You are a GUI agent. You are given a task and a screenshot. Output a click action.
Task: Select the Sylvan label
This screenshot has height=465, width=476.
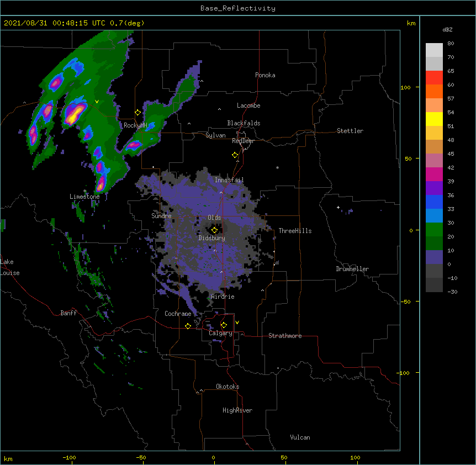pos(215,135)
